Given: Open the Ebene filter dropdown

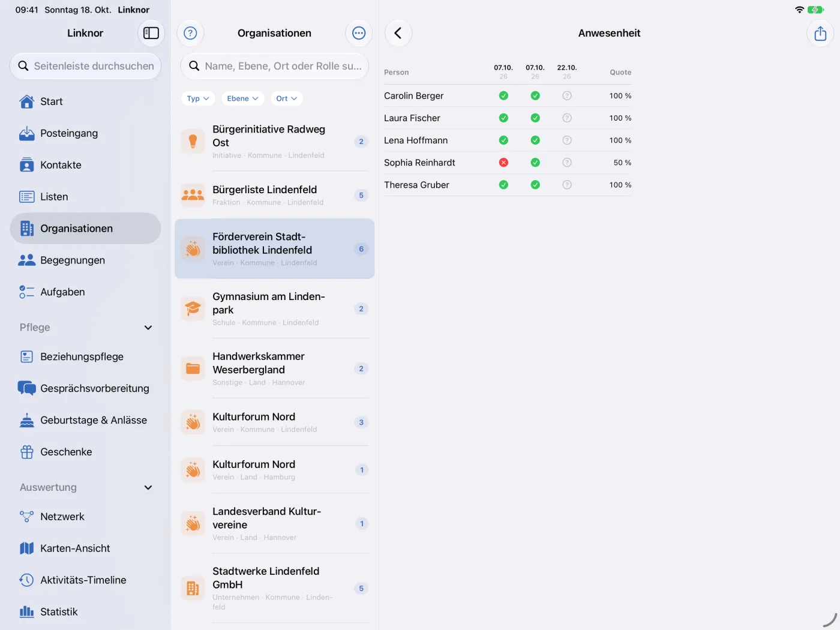Looking at the screenshot, I should 242,98.
